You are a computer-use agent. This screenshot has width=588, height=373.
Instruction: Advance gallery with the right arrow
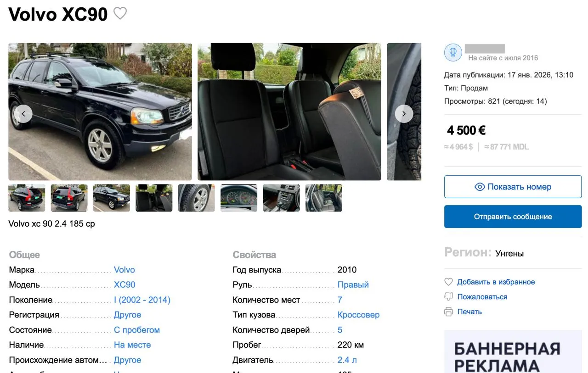tap(404, 114)
